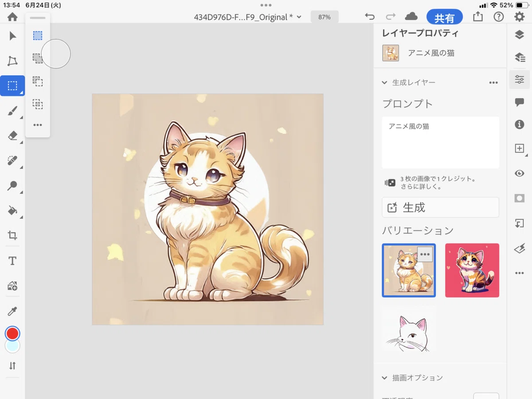Select the Brush tool
The height and width of the screenshot is (399, 532).
tap(12, 111)
